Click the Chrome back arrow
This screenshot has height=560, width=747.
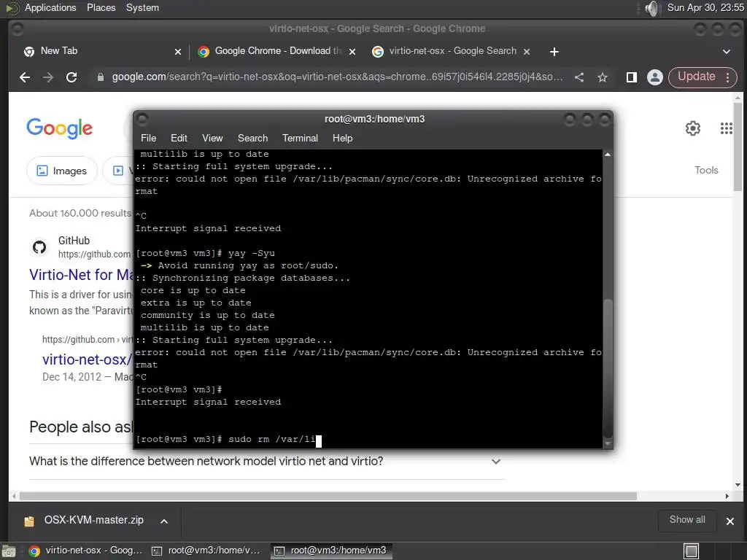pyautogui.click(x=25, y=77)
